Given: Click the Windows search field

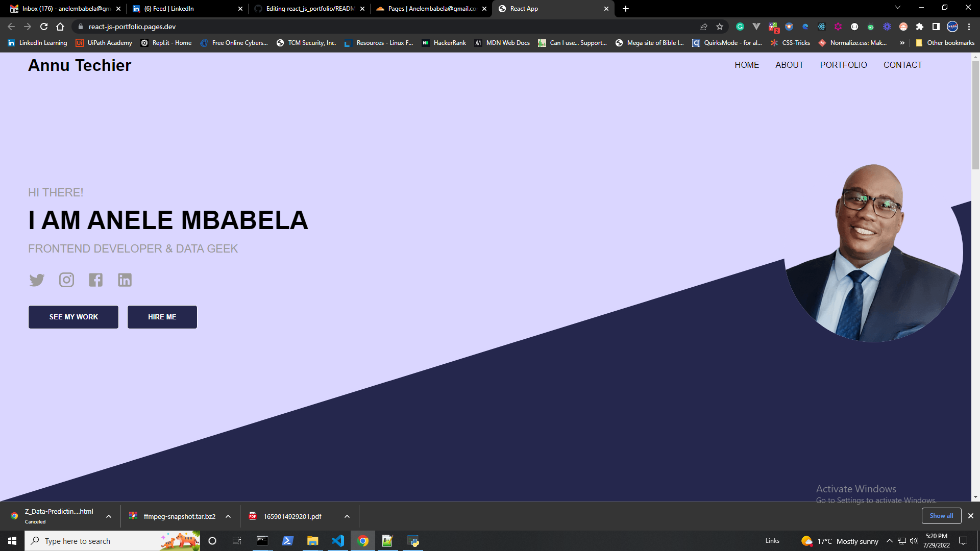Looking at the screenshot, I should point(102,541).
